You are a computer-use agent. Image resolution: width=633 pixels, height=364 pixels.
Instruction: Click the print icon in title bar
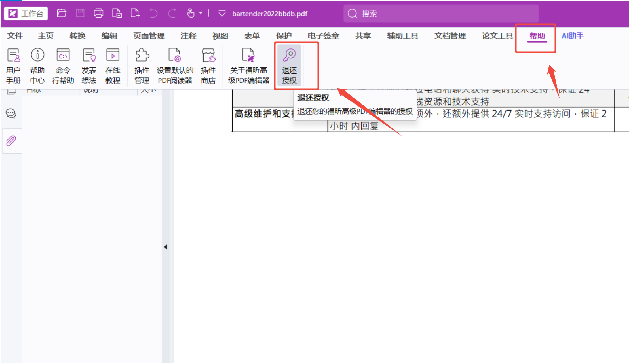click(98, 13)
